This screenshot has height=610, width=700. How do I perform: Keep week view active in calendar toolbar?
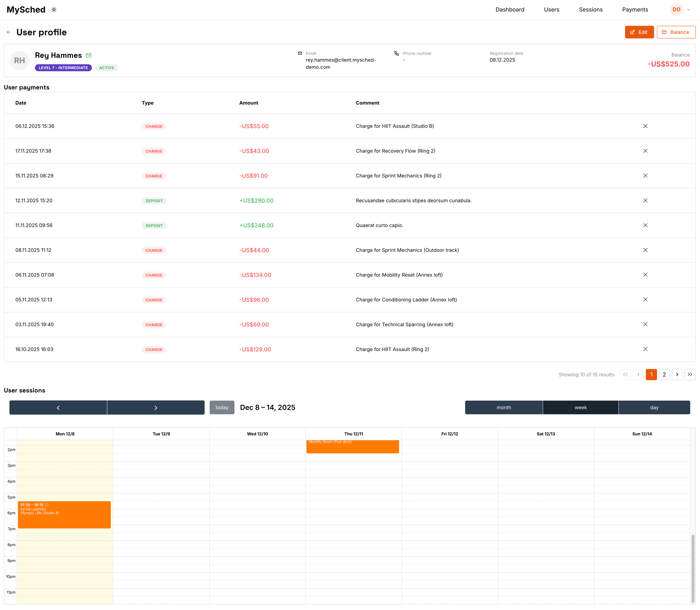(580, 407)
